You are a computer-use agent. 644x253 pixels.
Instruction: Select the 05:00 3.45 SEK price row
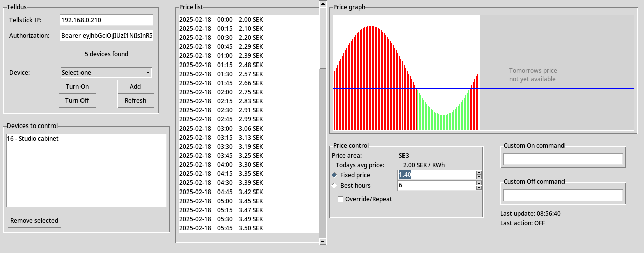[x=249, y=201]
